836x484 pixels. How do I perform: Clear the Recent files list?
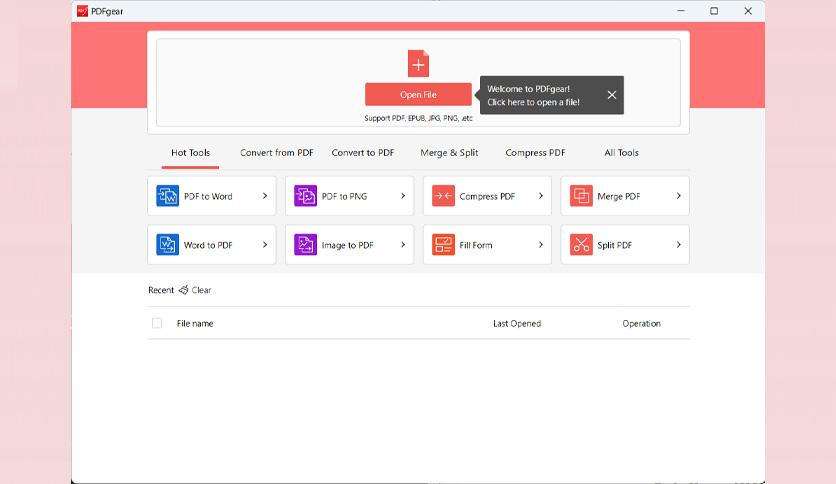pos(195,290)
